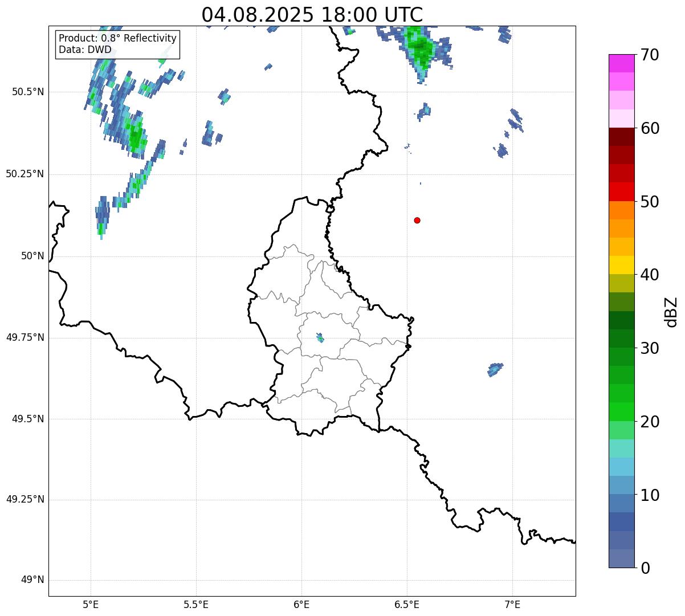The image size is (685, 616).
Task: Click the magenta swatch atop the colorbar
Action: click(x=622, y=63)
